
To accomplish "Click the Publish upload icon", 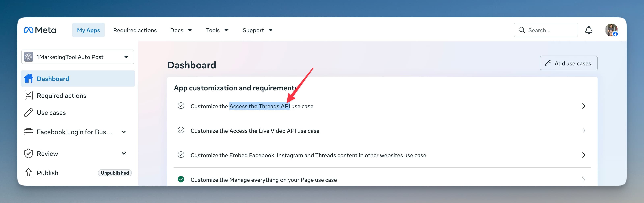I will (28, 173).
